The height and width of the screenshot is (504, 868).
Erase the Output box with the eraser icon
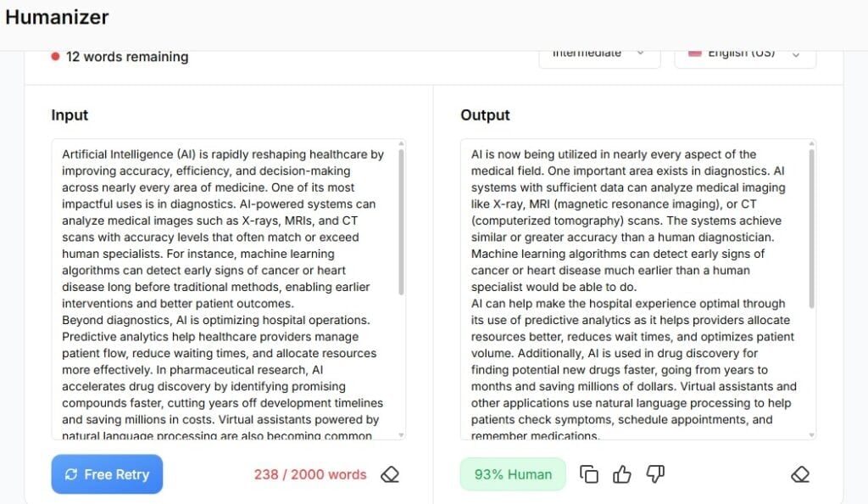(799, 474)
